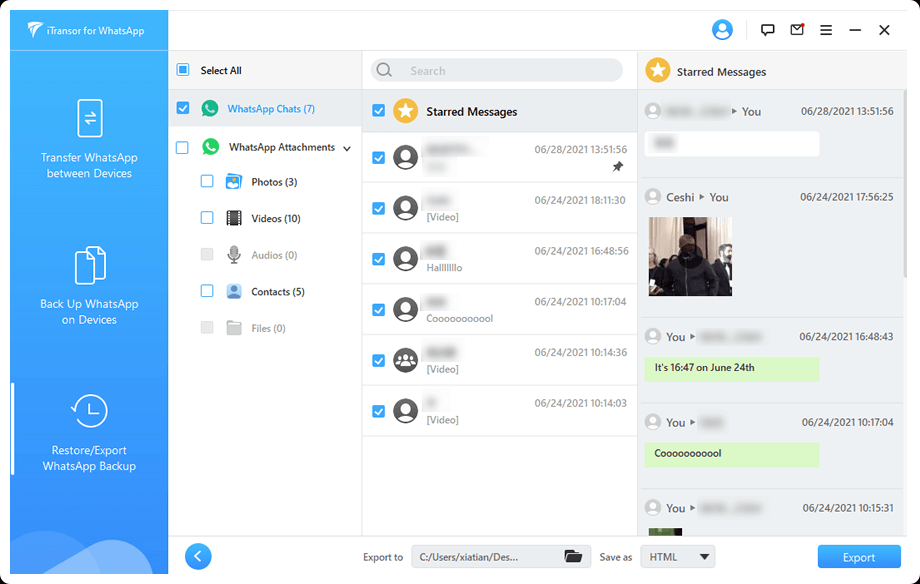The image size is (920, 584).
Task: Click the Contacts category icon
Action: 234,291
